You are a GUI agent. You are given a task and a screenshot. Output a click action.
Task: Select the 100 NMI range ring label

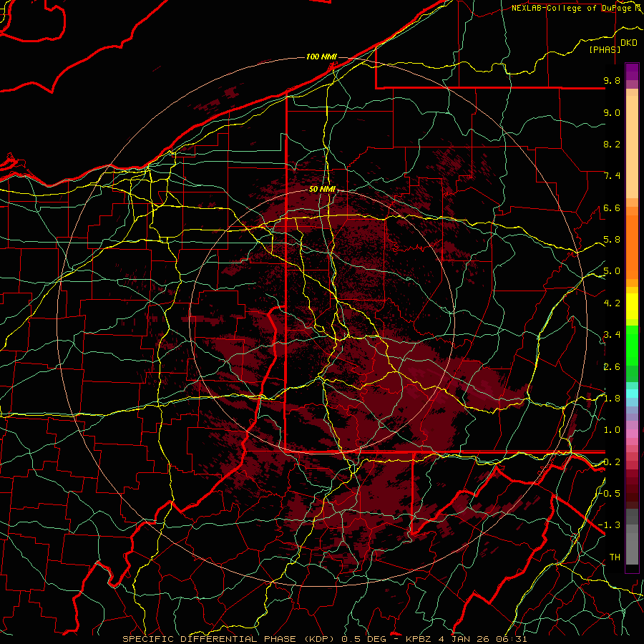coord(321,57)
